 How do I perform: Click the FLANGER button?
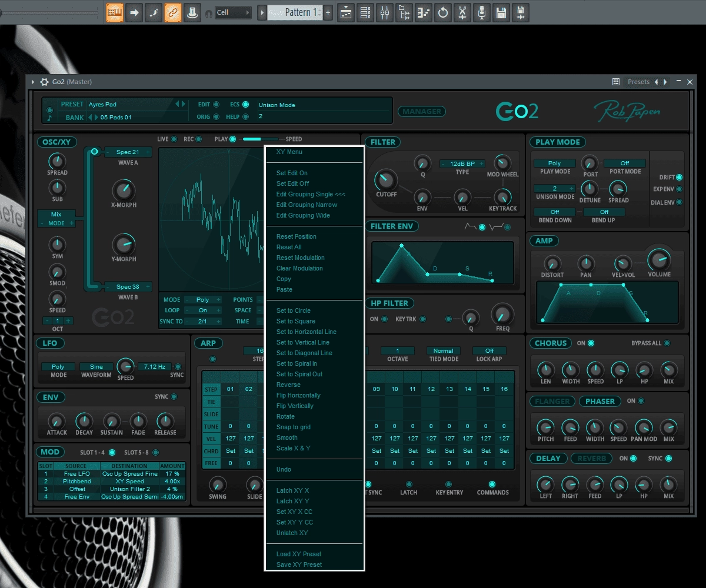click(x=552, y=402)
